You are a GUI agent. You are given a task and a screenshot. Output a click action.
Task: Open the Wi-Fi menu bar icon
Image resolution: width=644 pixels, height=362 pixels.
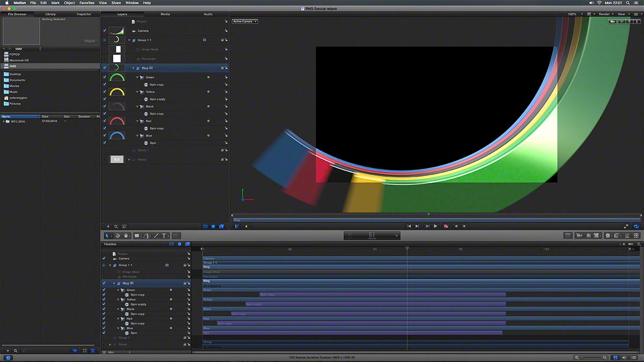point(599,3)
